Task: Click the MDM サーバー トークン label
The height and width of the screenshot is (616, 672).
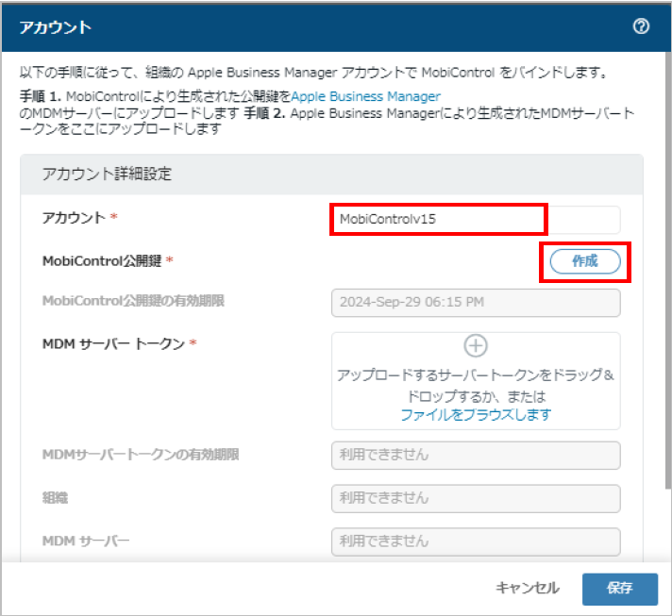Action: (x=113, y=343)
